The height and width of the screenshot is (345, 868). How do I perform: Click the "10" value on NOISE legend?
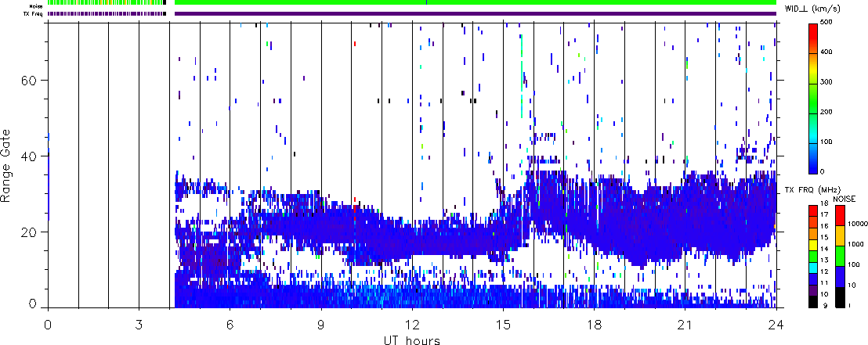852,285
